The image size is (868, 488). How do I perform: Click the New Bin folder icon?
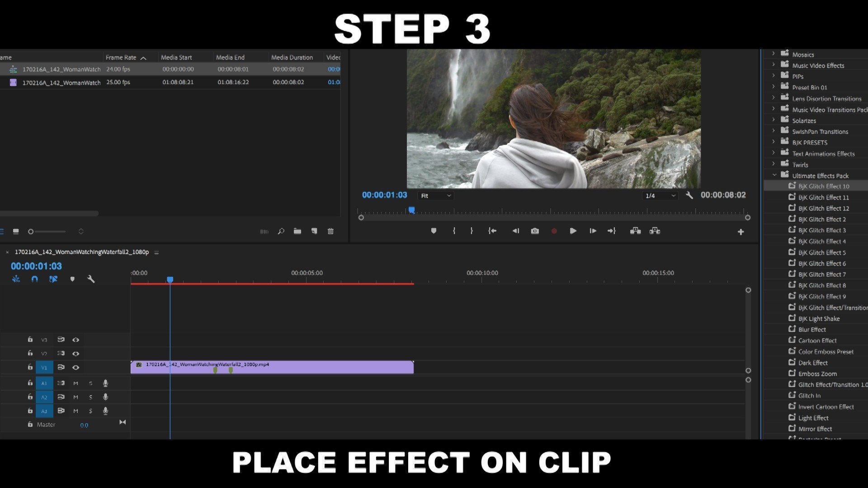point(297,231)
